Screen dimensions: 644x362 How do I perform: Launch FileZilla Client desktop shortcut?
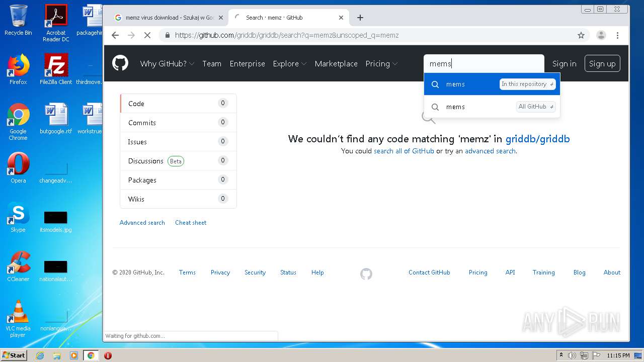pyautogui.click(x=56, y=69)
